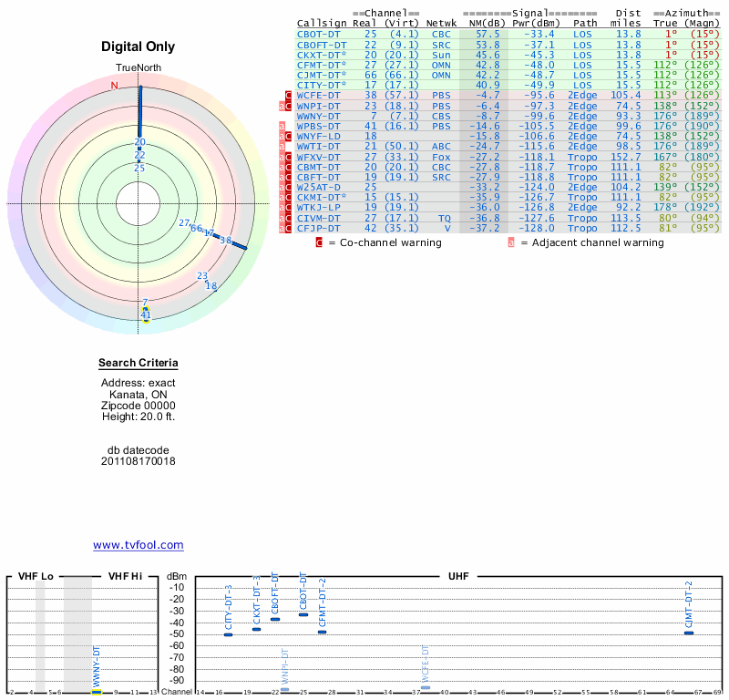729x700 pixels.
Task: Click the warning badge beside WNPI-DT
Action: [285, 106]
